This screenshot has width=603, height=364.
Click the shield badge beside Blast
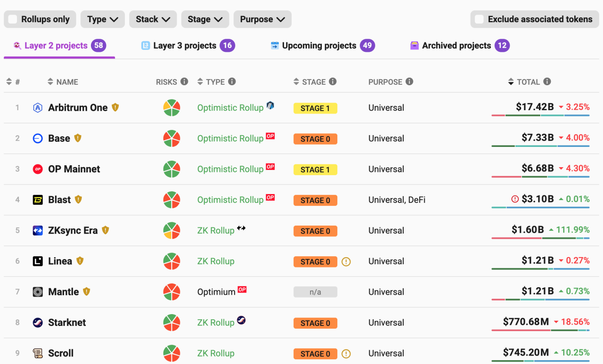pyautogui.click(x=78, y=199)
